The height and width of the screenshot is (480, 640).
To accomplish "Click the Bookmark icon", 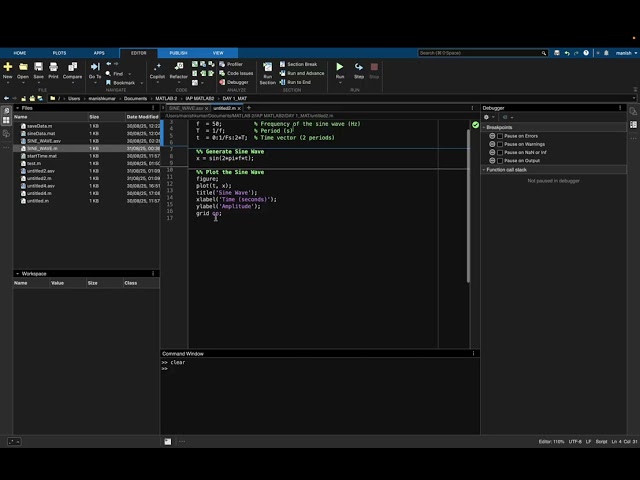I will click(108, 82).
